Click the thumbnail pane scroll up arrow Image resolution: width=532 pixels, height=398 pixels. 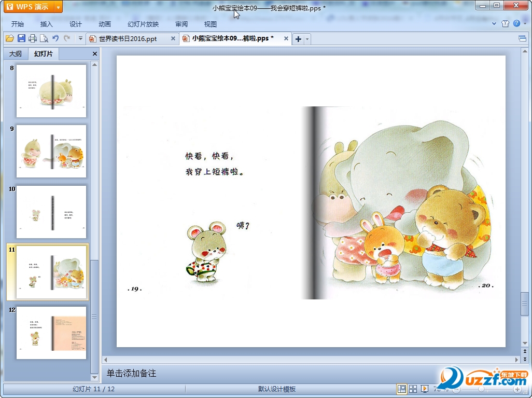coord(95,64)
